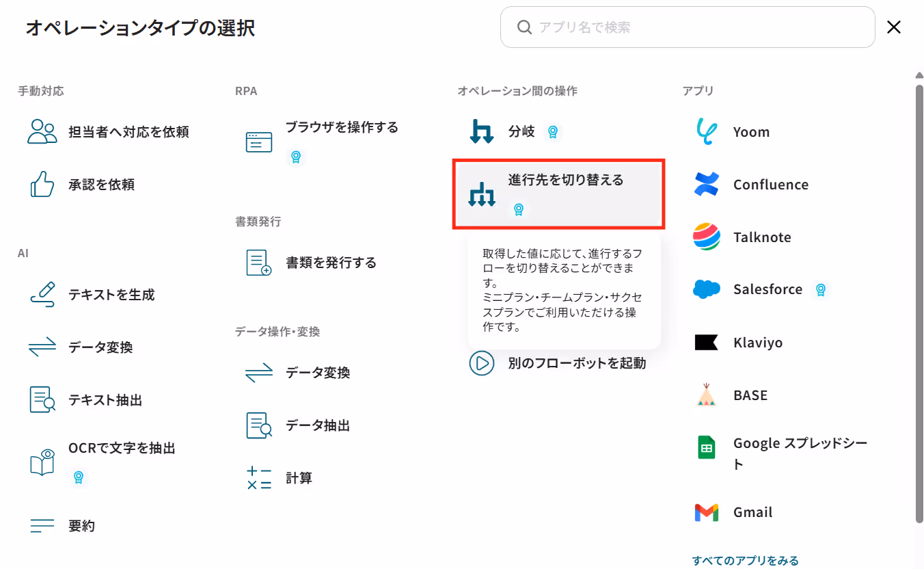Select the データ抽出 document icon
924x569 pixels.
[259, 425]
